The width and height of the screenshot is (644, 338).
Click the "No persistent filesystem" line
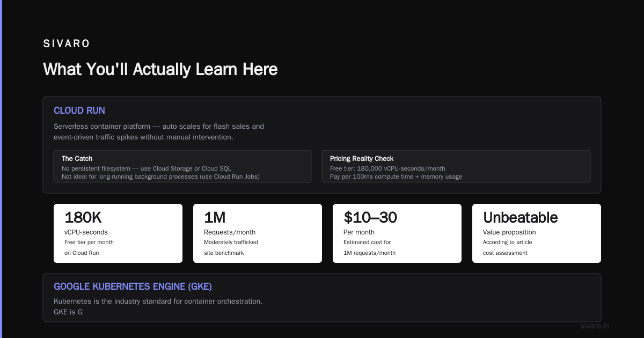point(147,168)
